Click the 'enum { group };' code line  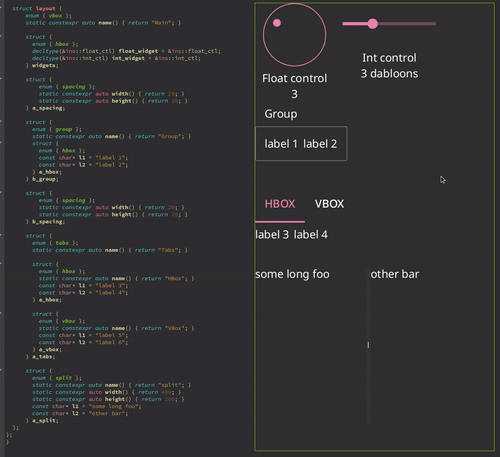point(57,129)
